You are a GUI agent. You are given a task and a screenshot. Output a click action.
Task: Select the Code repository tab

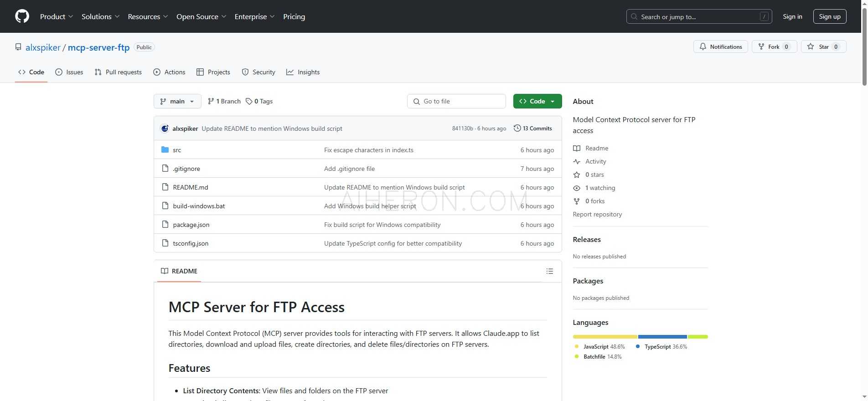tap(31, 72)
